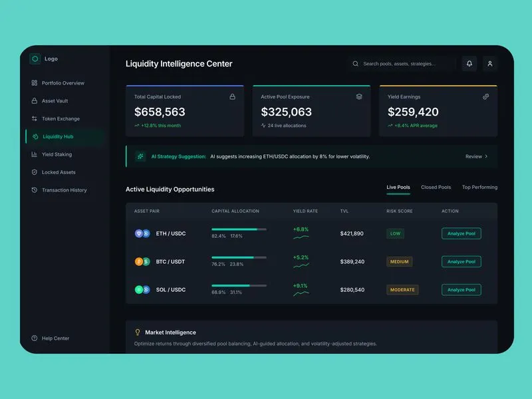
Task: Switch to Closed Pools tab
Action: [x=436, y=187]
